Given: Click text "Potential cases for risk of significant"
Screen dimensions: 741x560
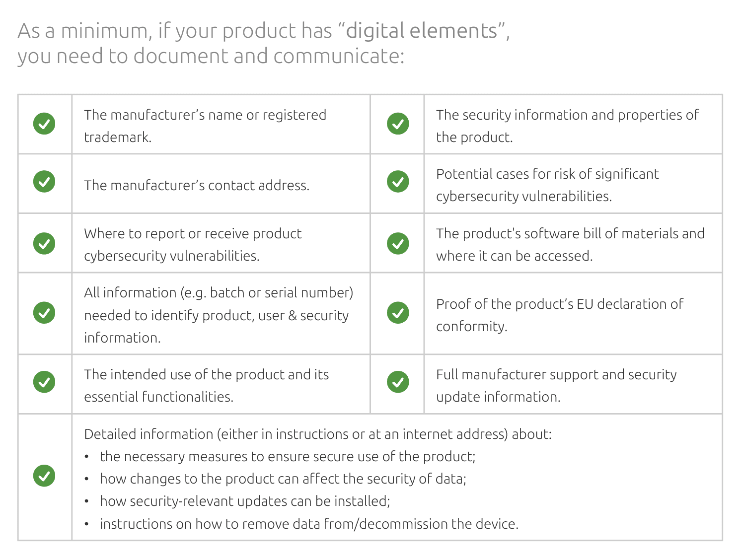Looking at the screenshot, I should pos(547,174).
